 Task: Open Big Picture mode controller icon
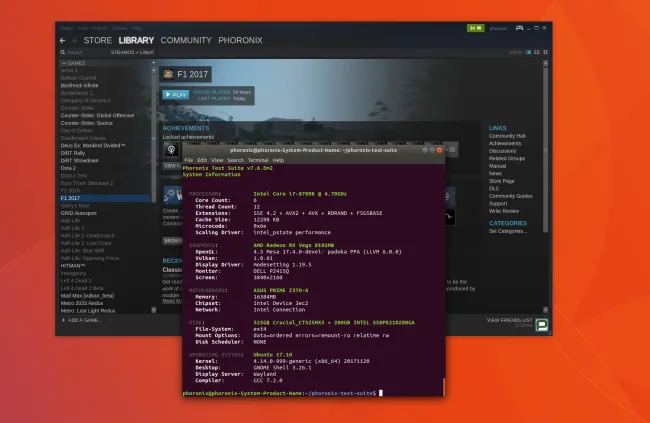pyautogui.click(x=519, y=28)
